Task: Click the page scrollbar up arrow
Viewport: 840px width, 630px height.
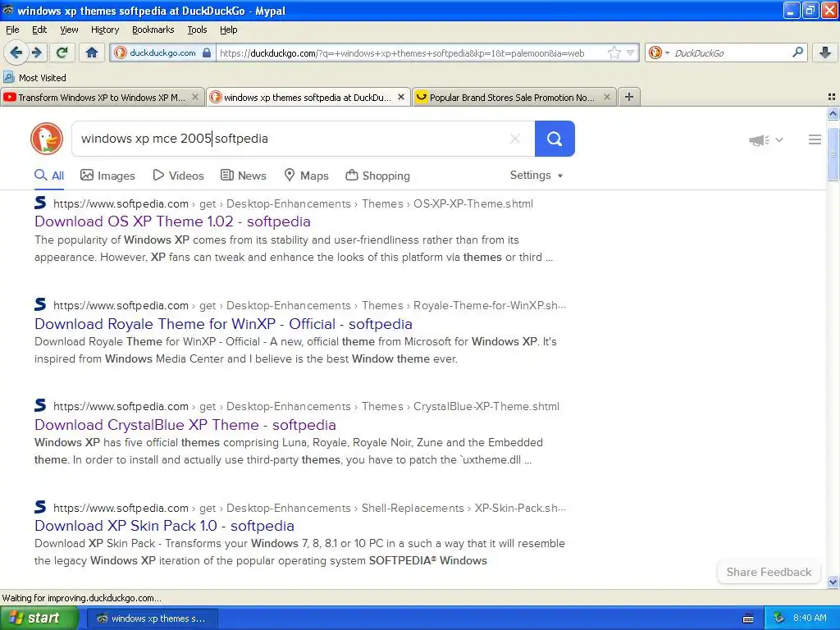Action: (x=833, y=113)
